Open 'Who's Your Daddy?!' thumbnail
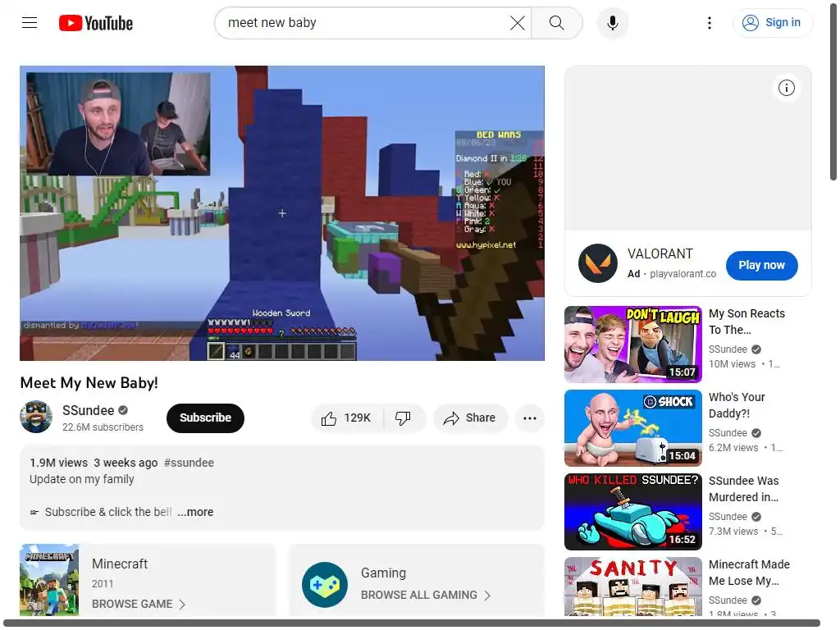The height and width of the screenshot is (630, 840). [x=632, y=428]
